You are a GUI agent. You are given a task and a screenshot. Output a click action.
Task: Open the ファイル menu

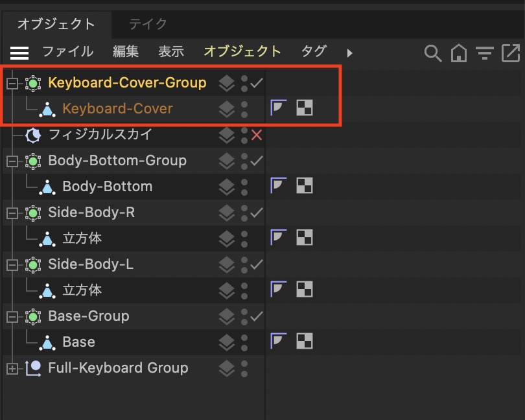pos(67,51)
